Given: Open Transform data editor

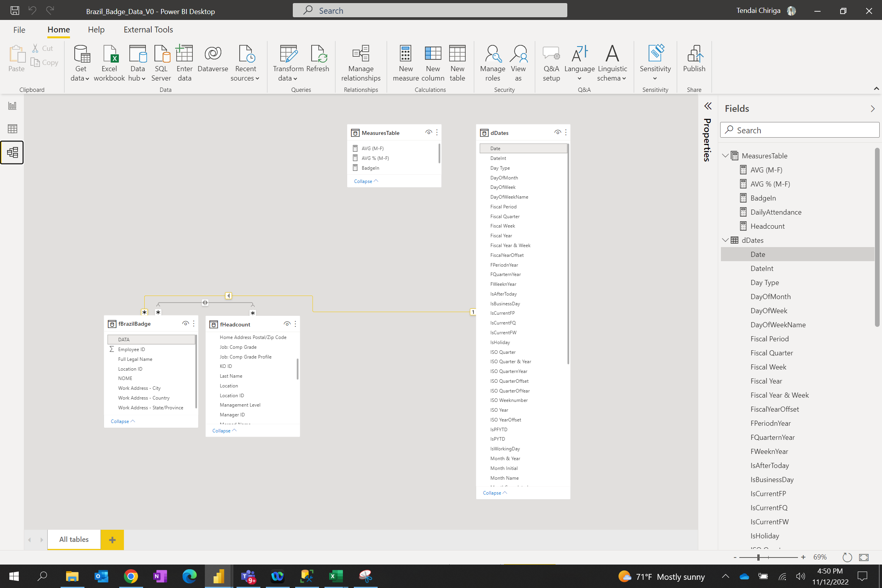Looking at the screenshot, I should pos(288,63).
